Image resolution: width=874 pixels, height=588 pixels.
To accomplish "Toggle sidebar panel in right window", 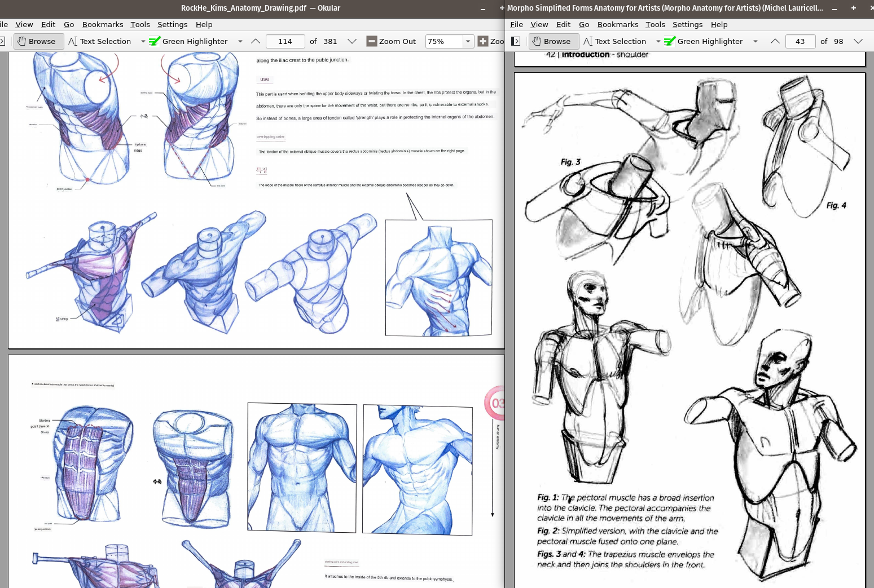I will (516, 41).
